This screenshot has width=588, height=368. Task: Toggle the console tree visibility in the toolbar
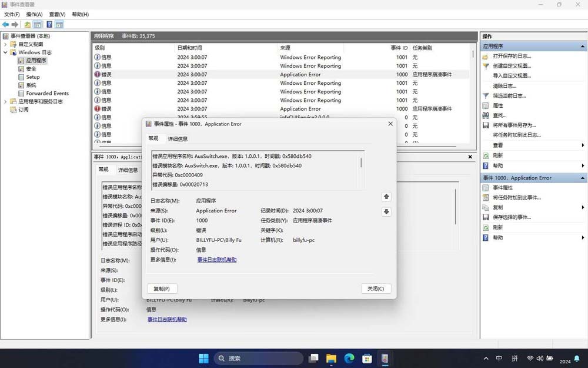tap(36, 24)
